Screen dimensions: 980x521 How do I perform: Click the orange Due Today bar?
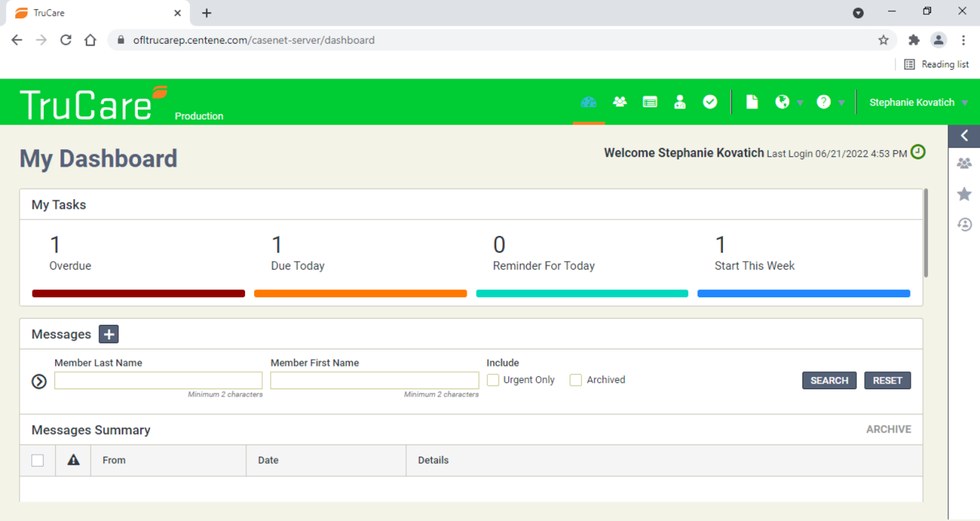pos(360,294)
